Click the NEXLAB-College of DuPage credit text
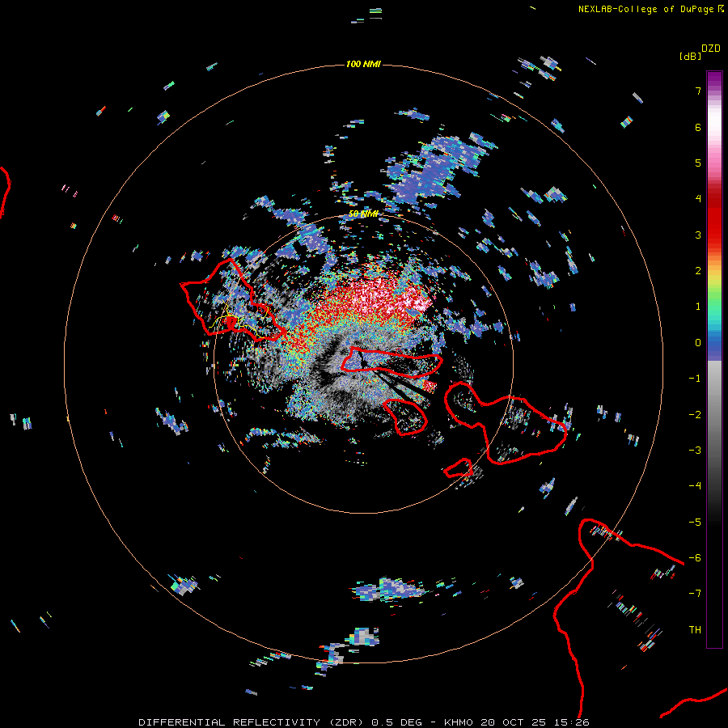 (x=645, y=9)
